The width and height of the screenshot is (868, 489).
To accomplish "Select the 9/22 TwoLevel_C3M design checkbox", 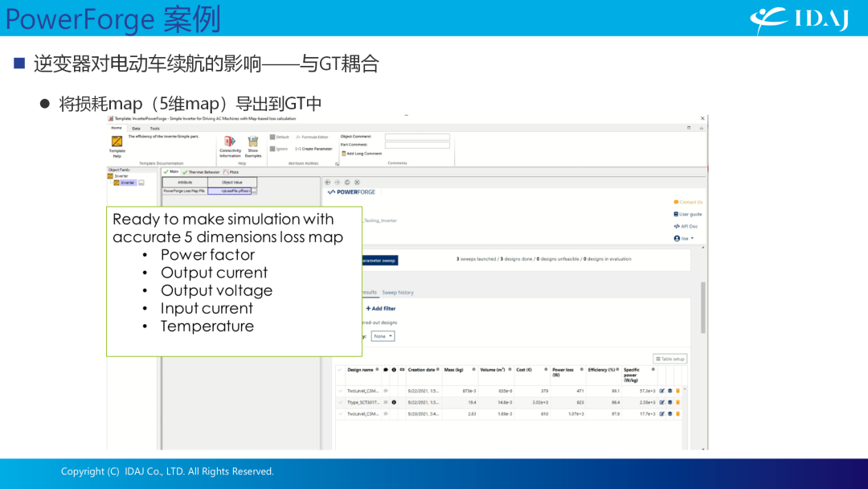I will click(x=341, y=391).
